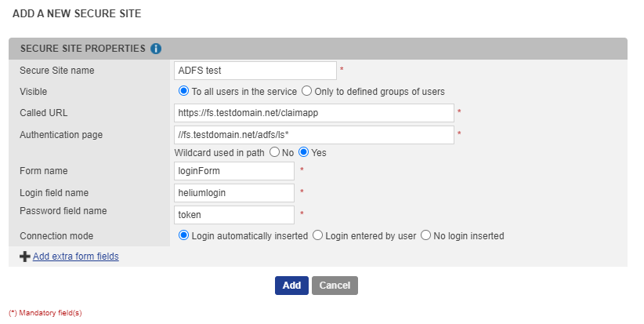Click the Login field name input
Screen dimensions: 644x324
[x=234, y=193]
